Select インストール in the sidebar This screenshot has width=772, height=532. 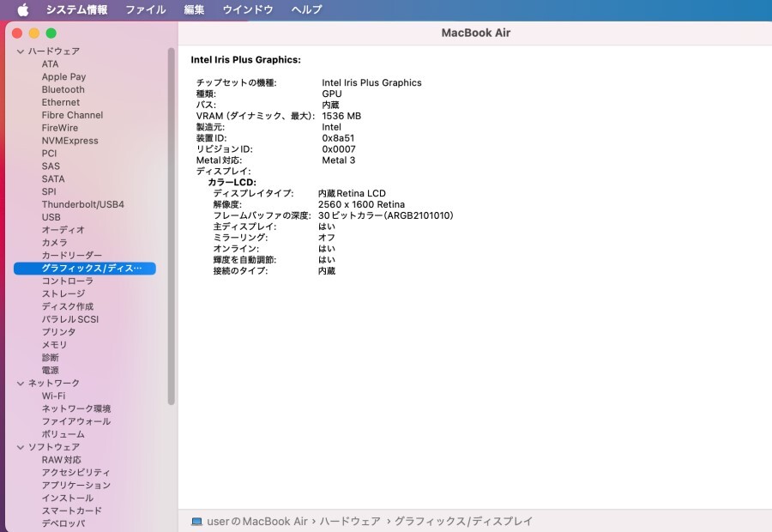(x=68, y=499)
